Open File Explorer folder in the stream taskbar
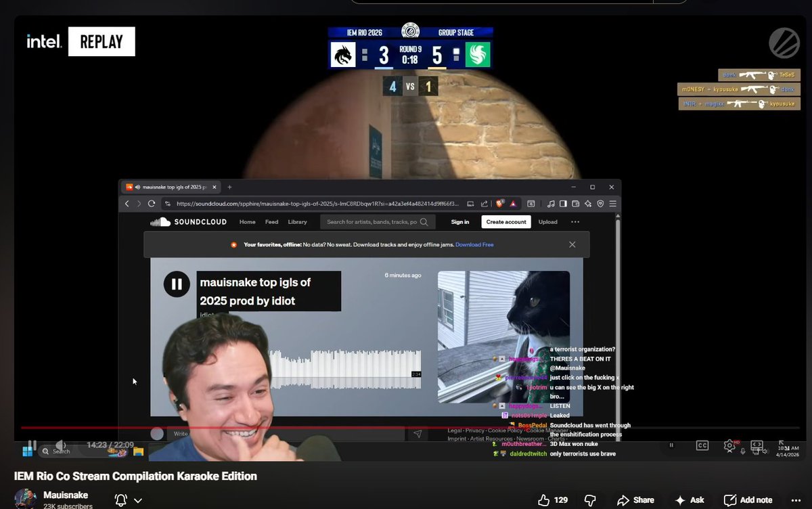The image size is (812, 509). coord(139,451)
